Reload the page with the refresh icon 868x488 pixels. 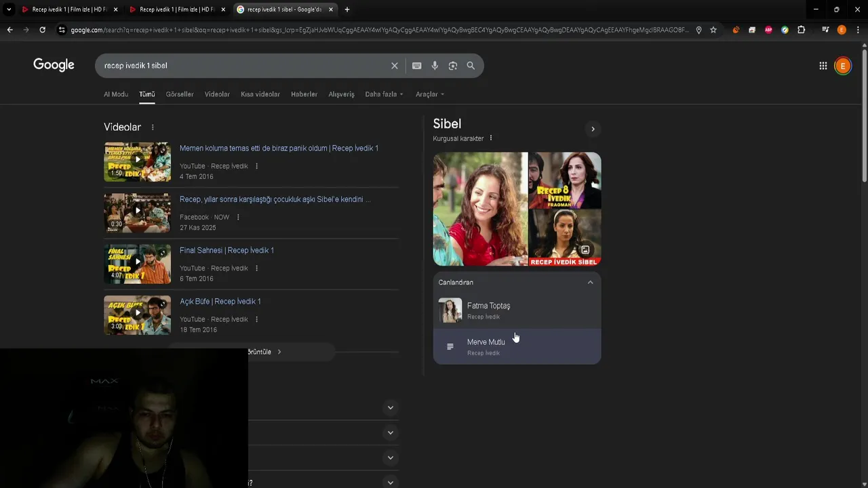click(42, 30)
